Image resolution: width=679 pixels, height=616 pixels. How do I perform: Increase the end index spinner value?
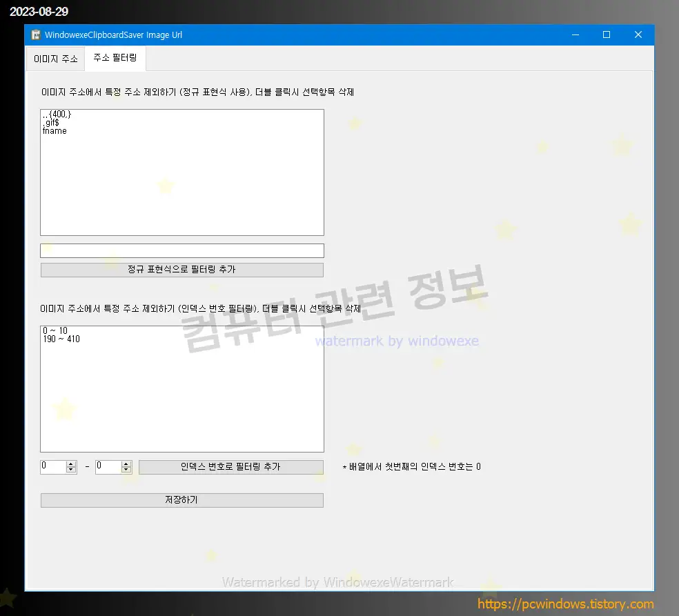[126, 464]
